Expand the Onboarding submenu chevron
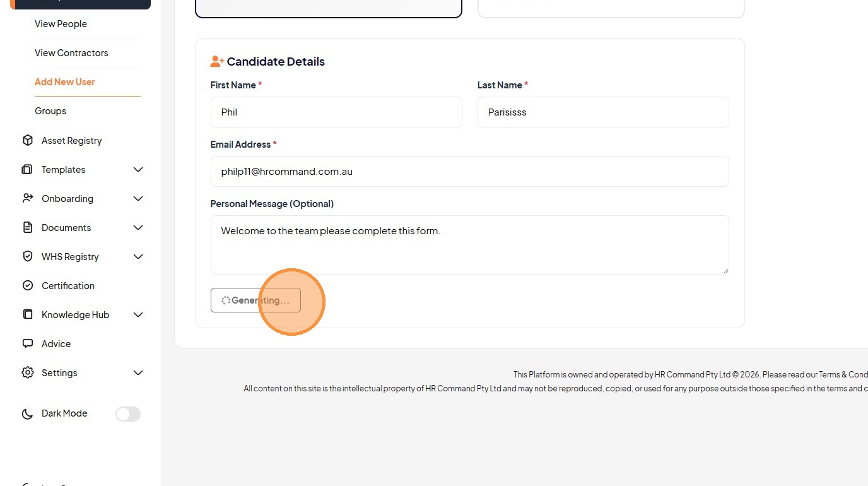This screenshot has height=486, width=868. 138,198
